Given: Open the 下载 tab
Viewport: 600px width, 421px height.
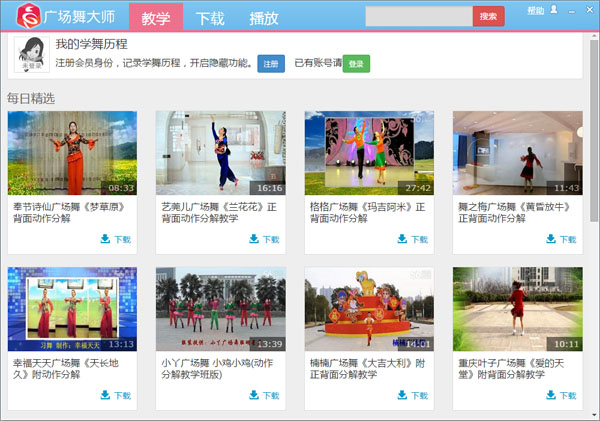Looking at the screenshot, I should (x=210, y=18).
